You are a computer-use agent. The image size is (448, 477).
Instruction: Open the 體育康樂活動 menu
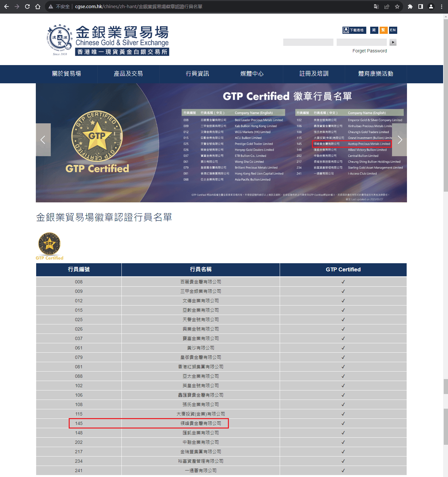(x=376, y=74)
